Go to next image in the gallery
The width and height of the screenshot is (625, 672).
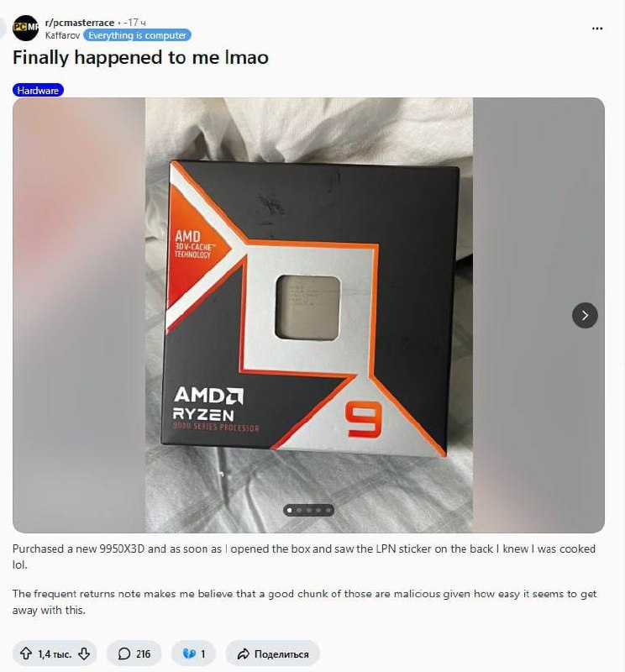point(585,316)
